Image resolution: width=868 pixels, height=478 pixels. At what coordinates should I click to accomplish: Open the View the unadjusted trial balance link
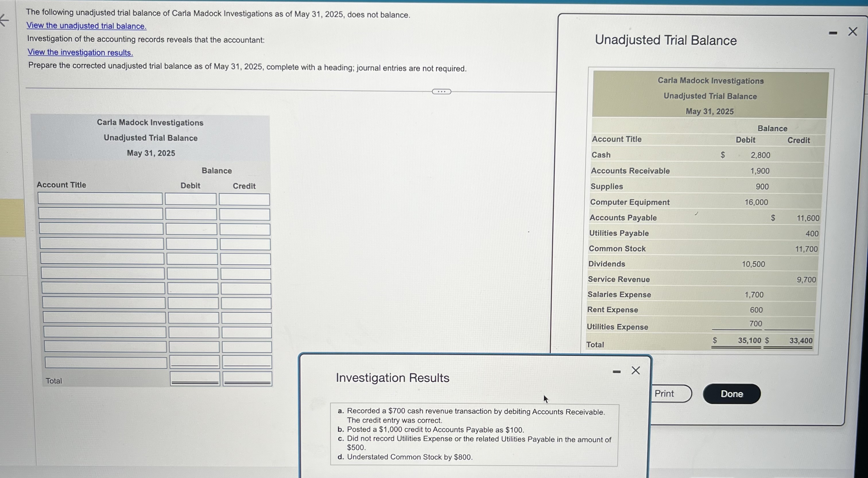(x=86, y=26)
